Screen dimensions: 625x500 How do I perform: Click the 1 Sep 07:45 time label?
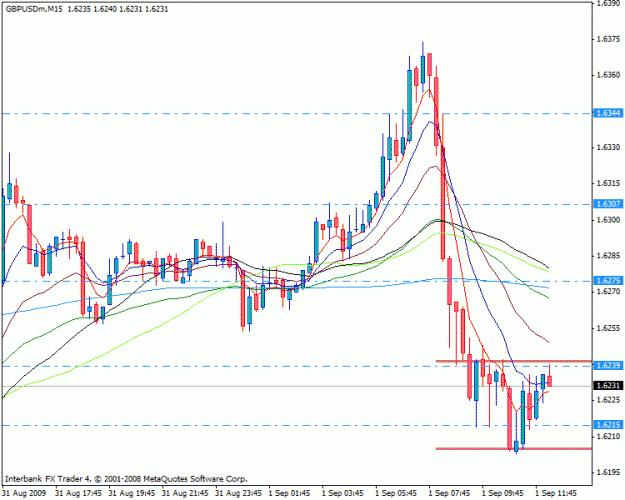pyautogui.click(x=450, y=494)
